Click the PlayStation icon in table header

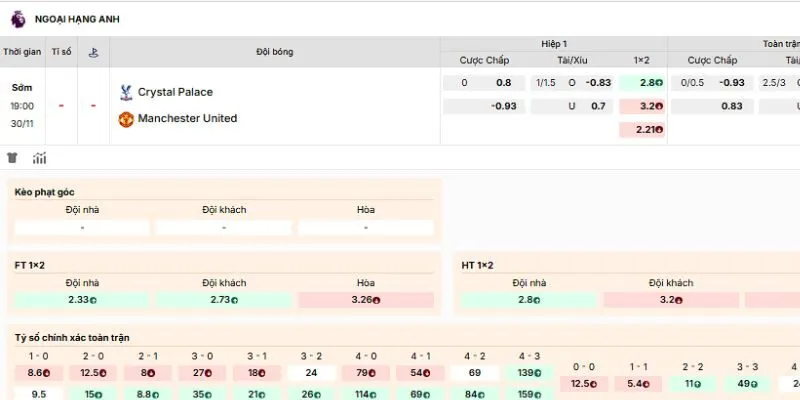[x=93, y=51]
